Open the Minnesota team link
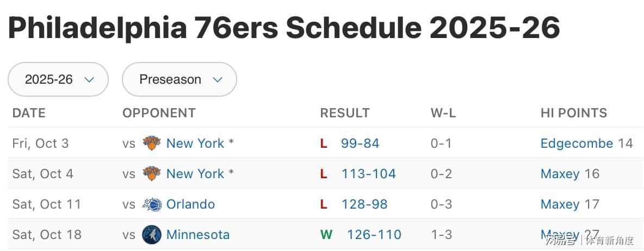 pyautogui.click(x=197, y=235)
